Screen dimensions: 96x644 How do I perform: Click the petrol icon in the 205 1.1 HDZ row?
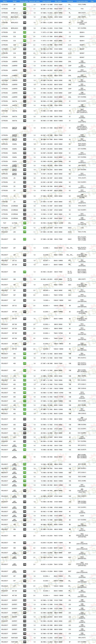click(25, 232)
